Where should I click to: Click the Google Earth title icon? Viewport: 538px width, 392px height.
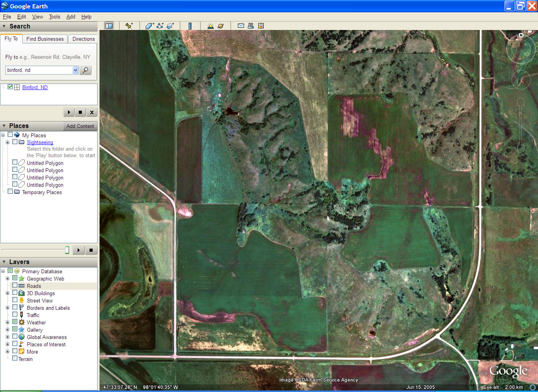[x=5, y=6]
